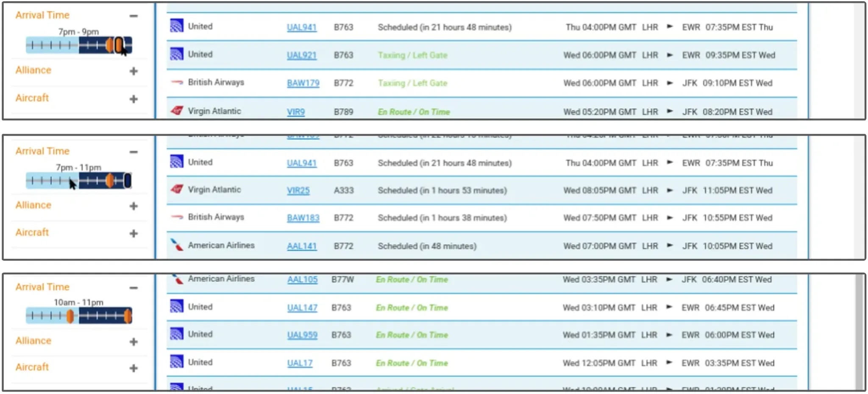Click the United logo in the UAL959 row
Viewport: 868px width, 394px height.
176,334
